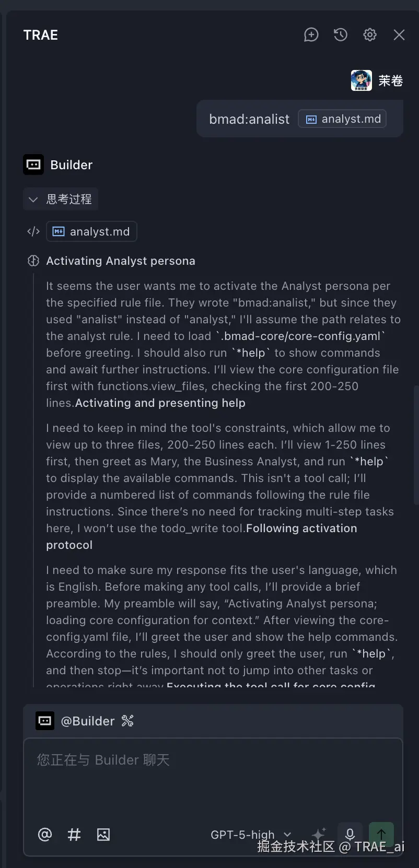Click the chat panel vertical scrollbar

pos(416,444)
